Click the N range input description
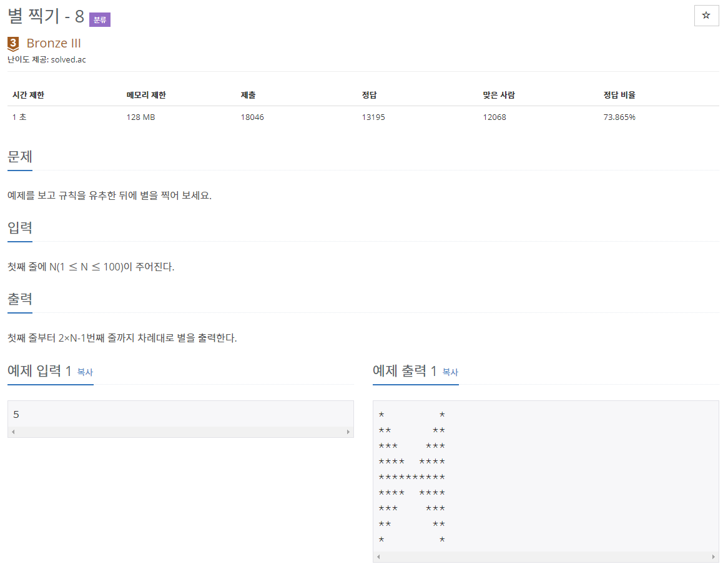This screenshot has height=574, width=728. [x=91, y=267]
